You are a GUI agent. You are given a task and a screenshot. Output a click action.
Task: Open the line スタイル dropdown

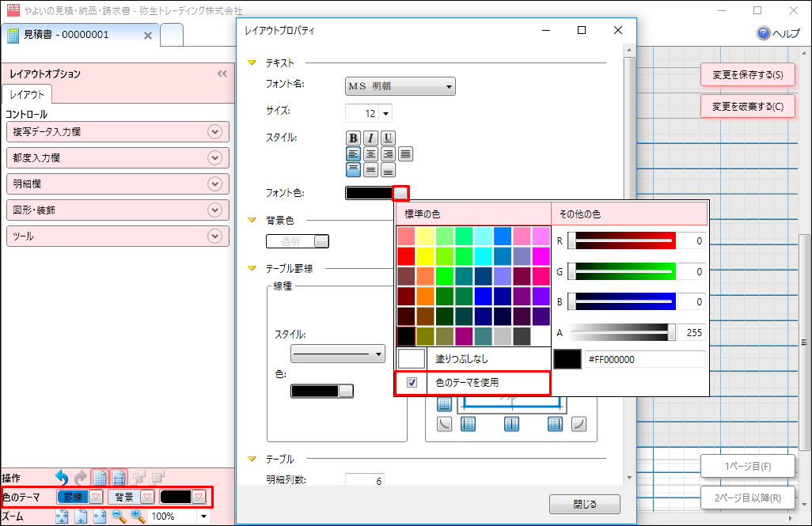(336, 353)
